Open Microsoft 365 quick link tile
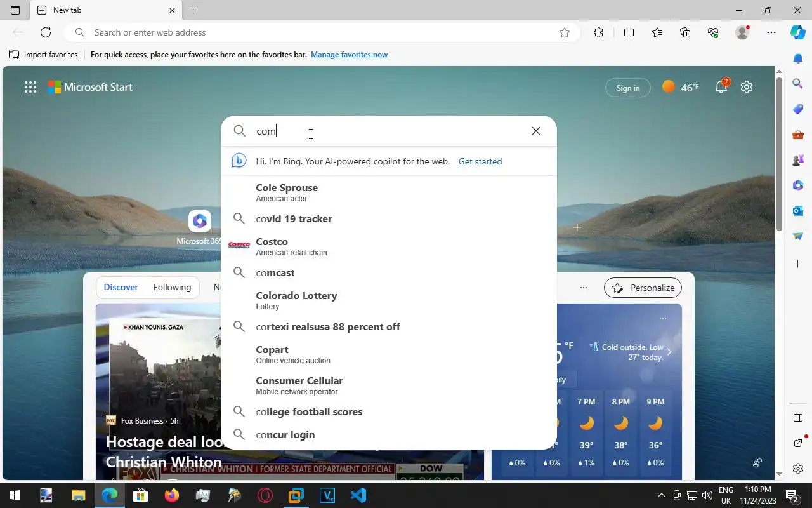 (x=200, y=227)
